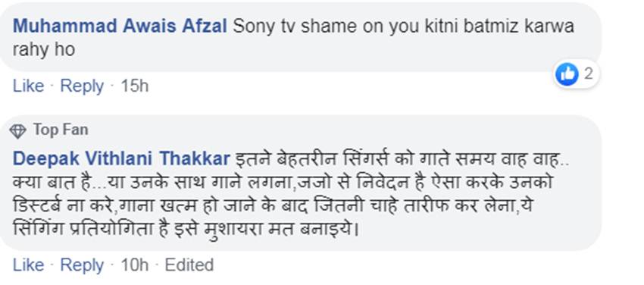Click the 15h timestamp on first comment
The image size is (644, 285).
pos(134,86)
